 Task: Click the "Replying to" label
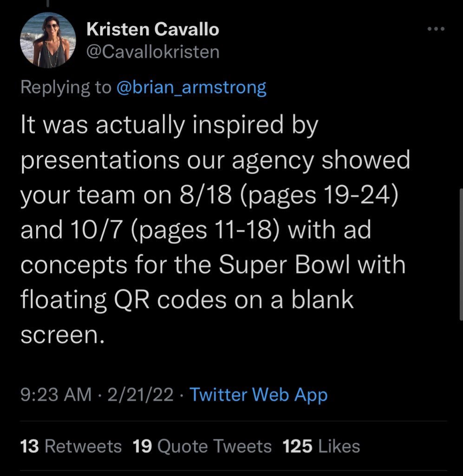(x=66, y=87)
